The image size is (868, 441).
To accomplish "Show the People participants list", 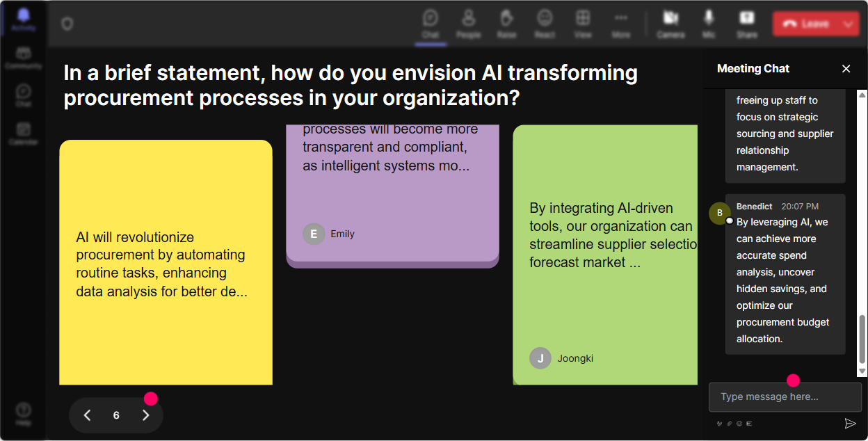I will click(x=469, y=24).
